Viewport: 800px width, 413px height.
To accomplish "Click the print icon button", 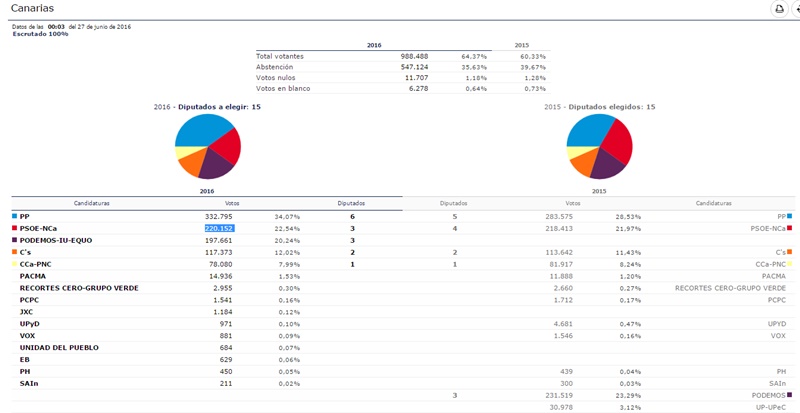I will (778, 9).
